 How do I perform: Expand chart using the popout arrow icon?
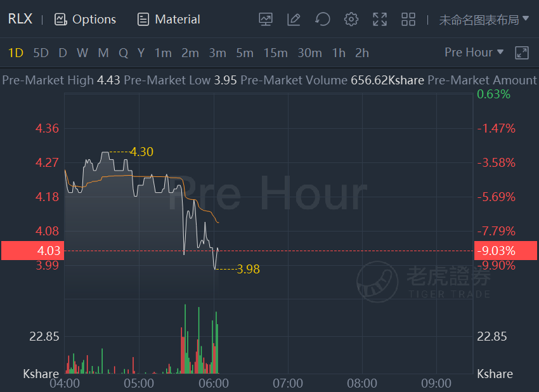(521, 53)
